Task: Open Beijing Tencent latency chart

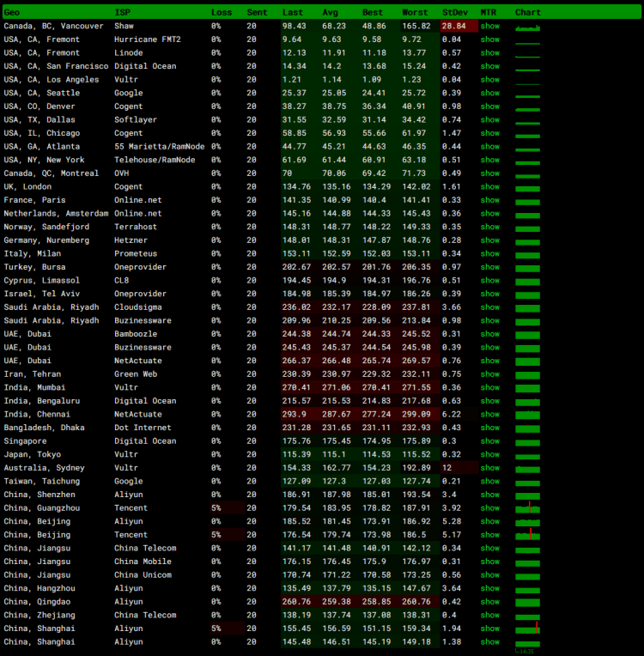Action: tap(528, 535)
